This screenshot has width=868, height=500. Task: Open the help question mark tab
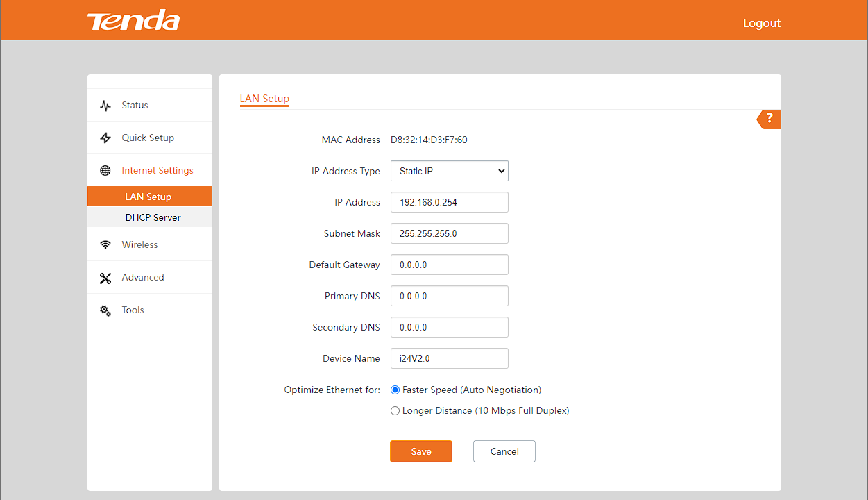[x=769, y=119]
